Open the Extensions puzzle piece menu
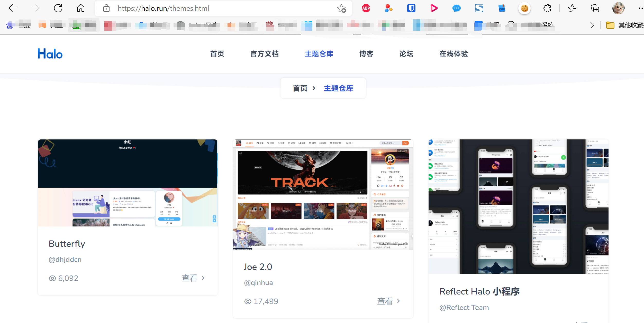644x323 pixels. (547, 8)
